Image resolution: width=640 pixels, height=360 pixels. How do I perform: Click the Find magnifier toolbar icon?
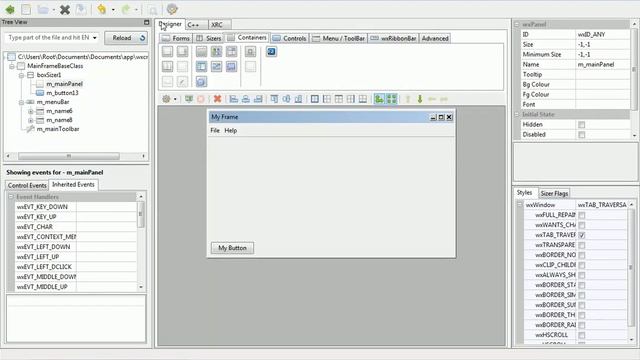pyautogui.click(x=152, y=9)
